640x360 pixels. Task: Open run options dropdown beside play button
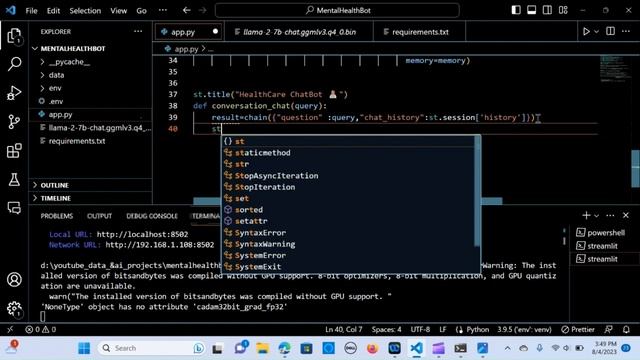click(596, 31)
